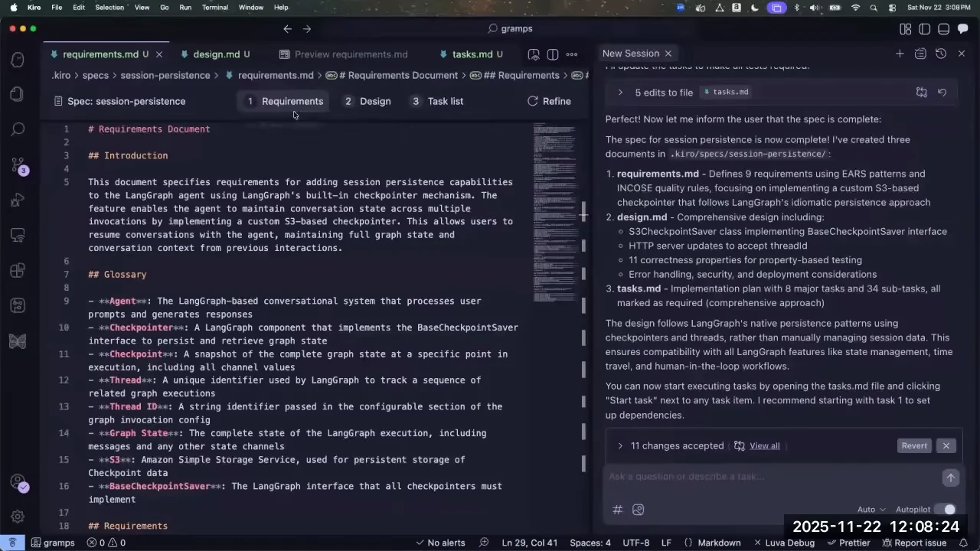
Task: Split the editor to the right
Action: click(553, 54)
